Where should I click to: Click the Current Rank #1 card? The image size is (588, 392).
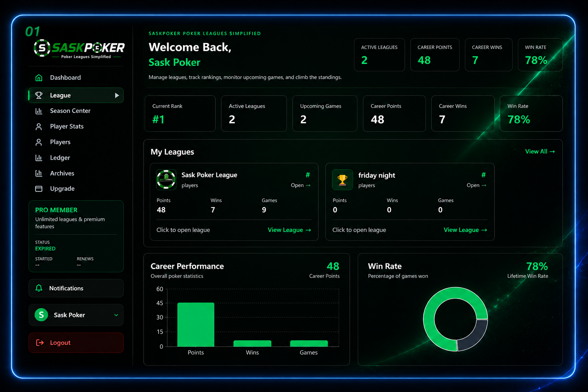click(180, 114)
